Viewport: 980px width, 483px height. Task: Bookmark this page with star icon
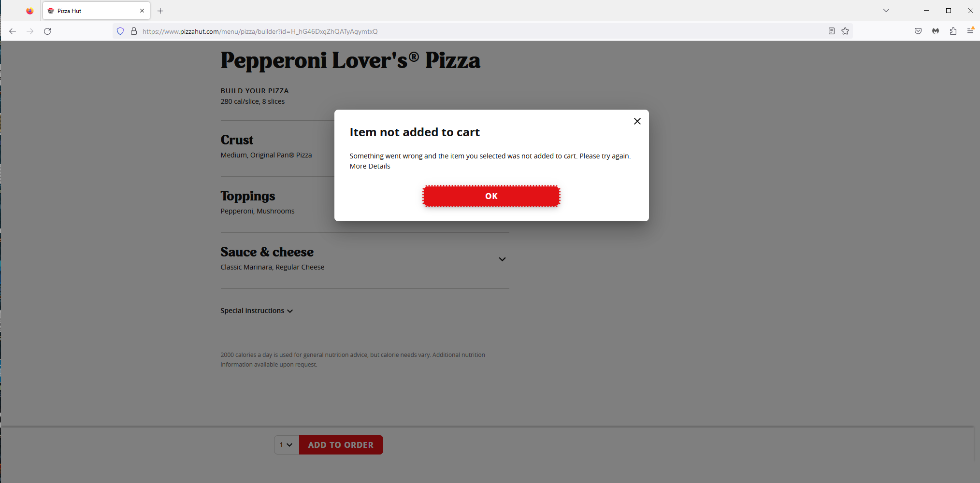(845, 31)
